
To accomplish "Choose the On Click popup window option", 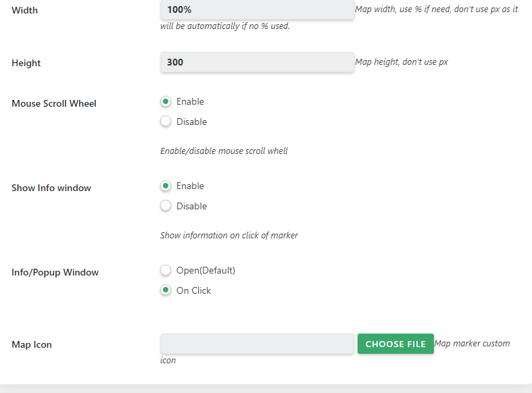I will tap(166, 290).
